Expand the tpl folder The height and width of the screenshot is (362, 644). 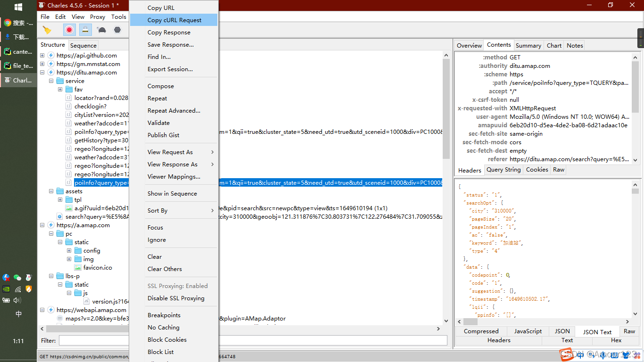tap(60, 200)
